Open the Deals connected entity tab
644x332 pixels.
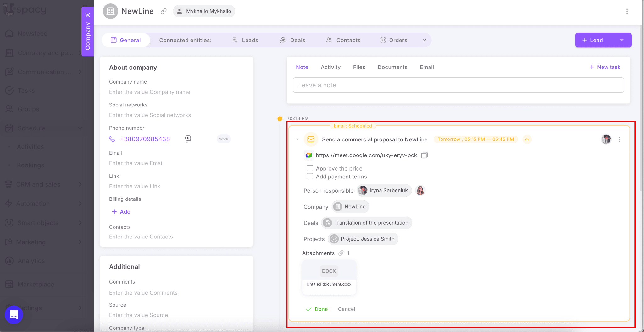pyautogui.click(x=293, y=40)
